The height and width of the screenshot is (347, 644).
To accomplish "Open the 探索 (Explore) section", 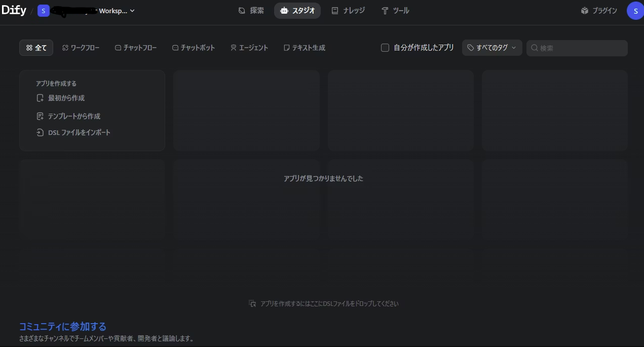I will (251, 11).
